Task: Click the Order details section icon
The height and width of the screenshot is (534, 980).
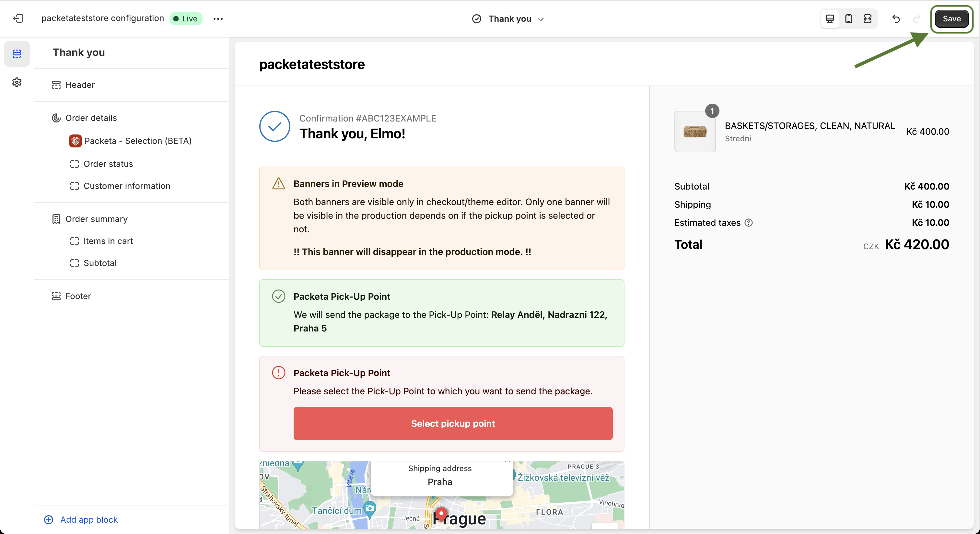Action: (56, 118)
